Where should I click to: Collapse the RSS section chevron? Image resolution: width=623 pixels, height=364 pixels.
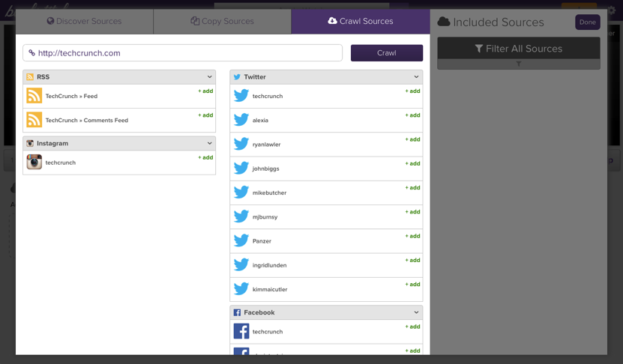click(x=209, y=77)
